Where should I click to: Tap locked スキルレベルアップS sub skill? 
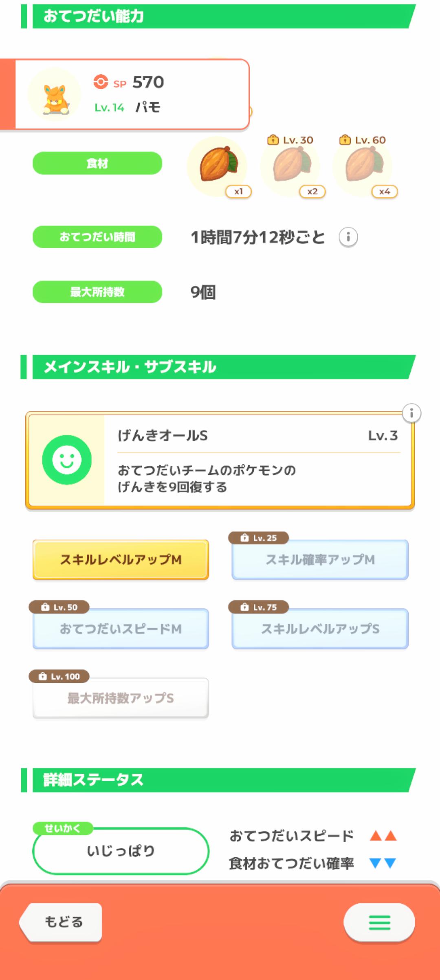(x=320, y=629)
